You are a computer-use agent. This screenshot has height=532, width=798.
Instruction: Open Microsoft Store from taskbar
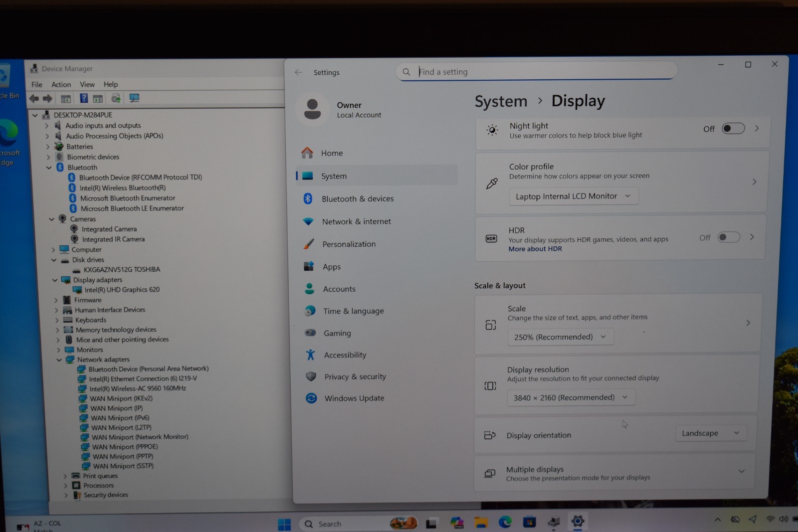point(529,522)
